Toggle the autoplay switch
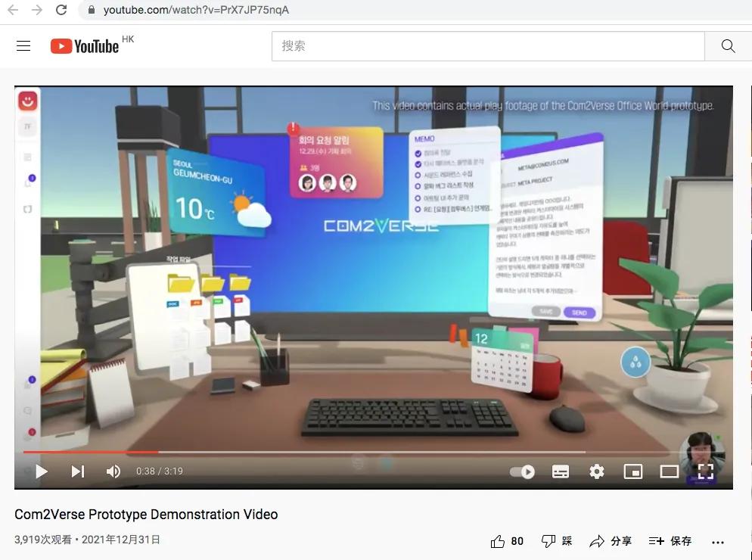Image resolution: width=752 pixels, height=560 pixels. point(522,471)
